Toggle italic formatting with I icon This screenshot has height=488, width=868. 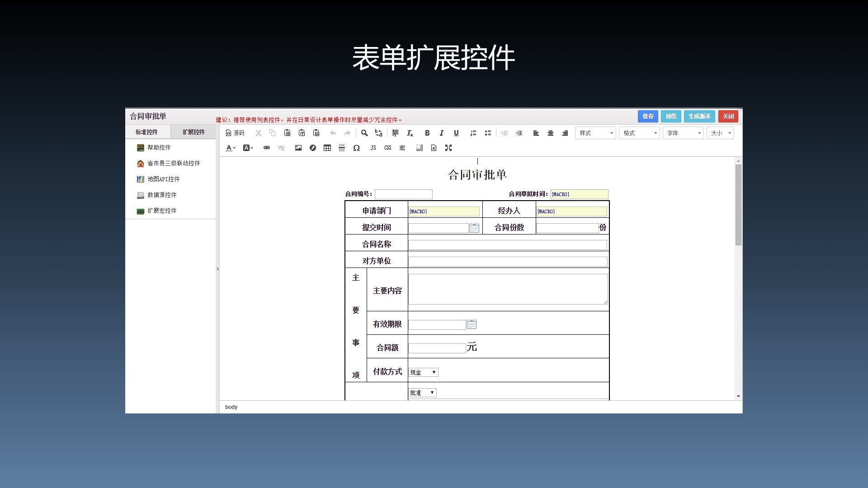[441, 132]
